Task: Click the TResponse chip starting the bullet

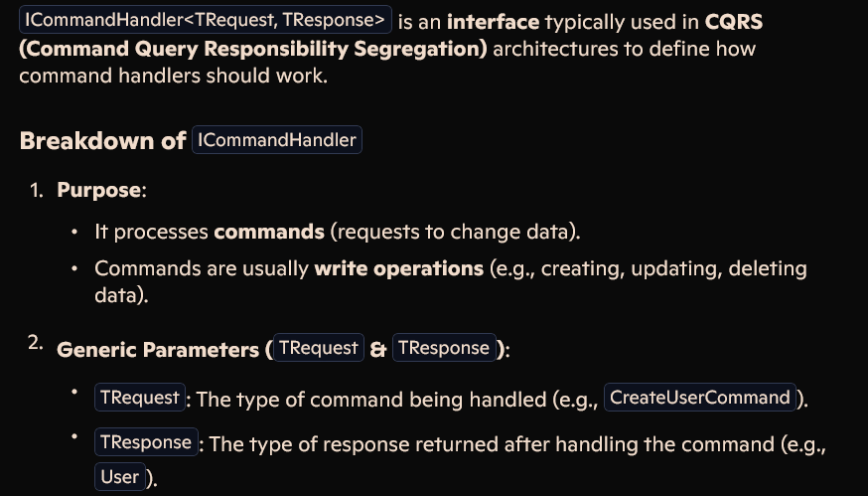Action: pos(146,442)
